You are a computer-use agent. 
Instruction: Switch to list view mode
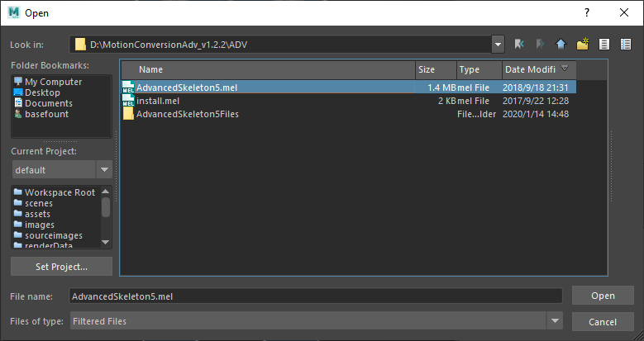[603, 44]
